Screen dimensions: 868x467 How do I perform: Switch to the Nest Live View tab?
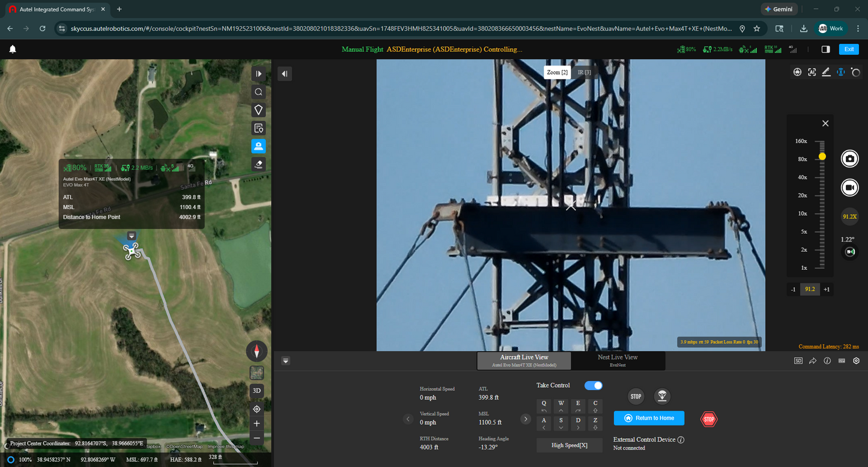617,360
